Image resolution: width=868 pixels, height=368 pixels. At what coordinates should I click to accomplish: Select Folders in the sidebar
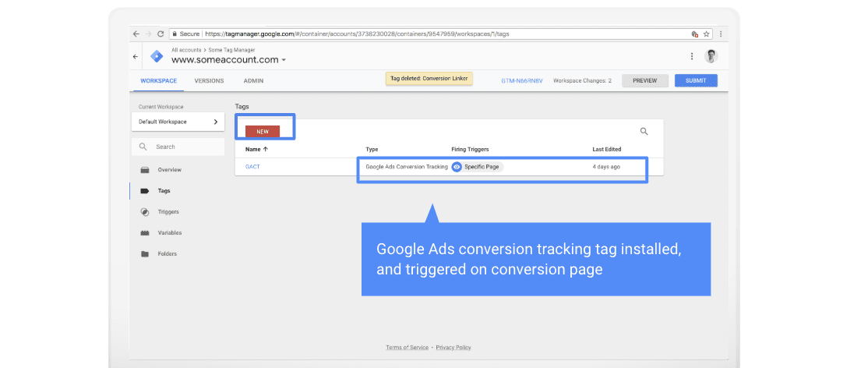coord(168,254)
